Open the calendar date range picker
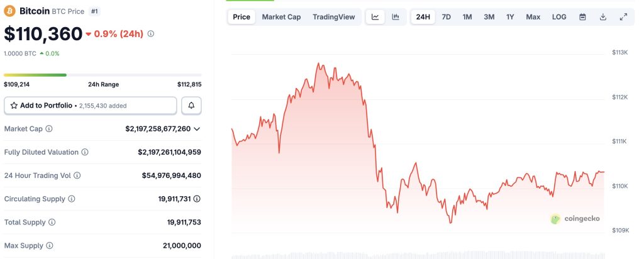644x259 pixels. pyautogui.click(x=582, y=17)
